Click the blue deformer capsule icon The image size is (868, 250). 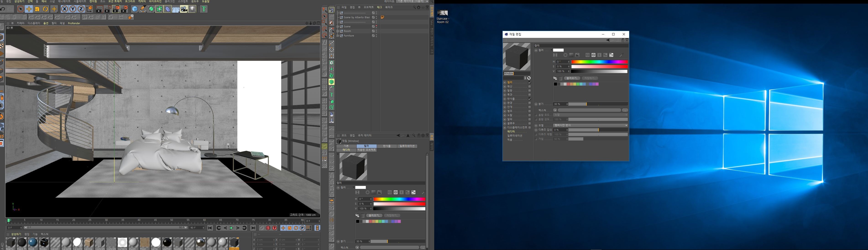[168, 9]
